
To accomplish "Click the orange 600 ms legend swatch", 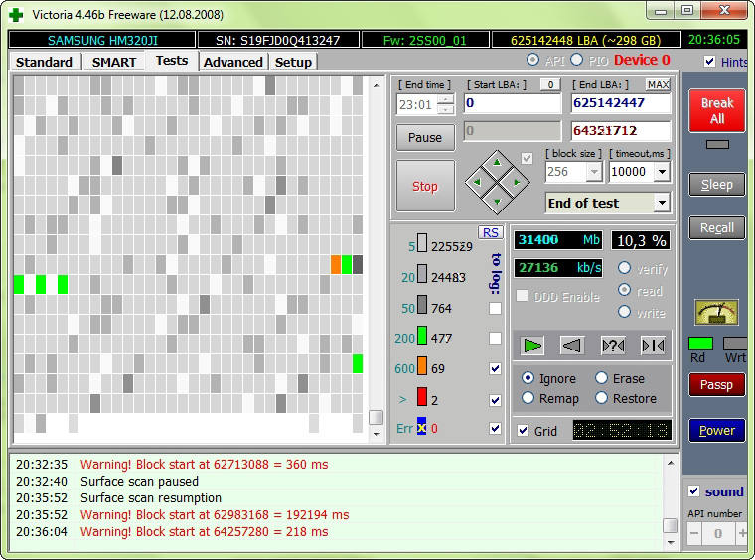I will [x=422, y=365].
